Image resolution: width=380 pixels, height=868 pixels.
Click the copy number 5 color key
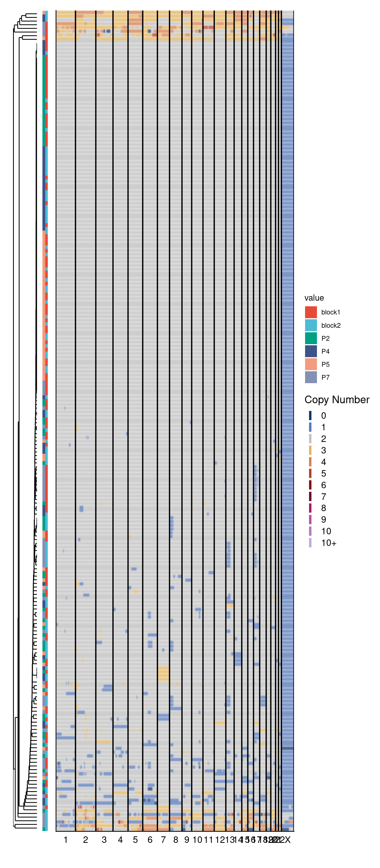point(310,473)
